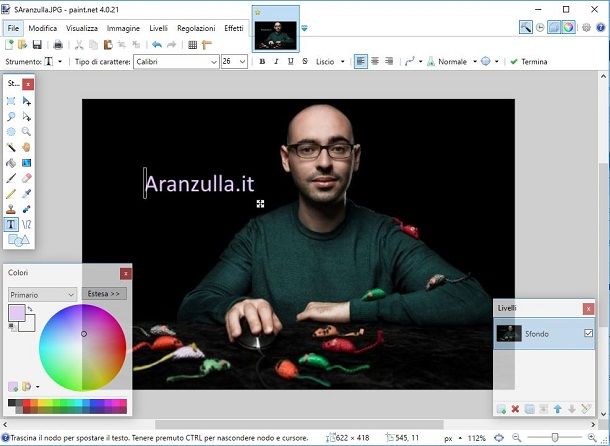The image size is (610, 446).
Task: Open the Regolazioni menu
Action: [x=196, y=28]
